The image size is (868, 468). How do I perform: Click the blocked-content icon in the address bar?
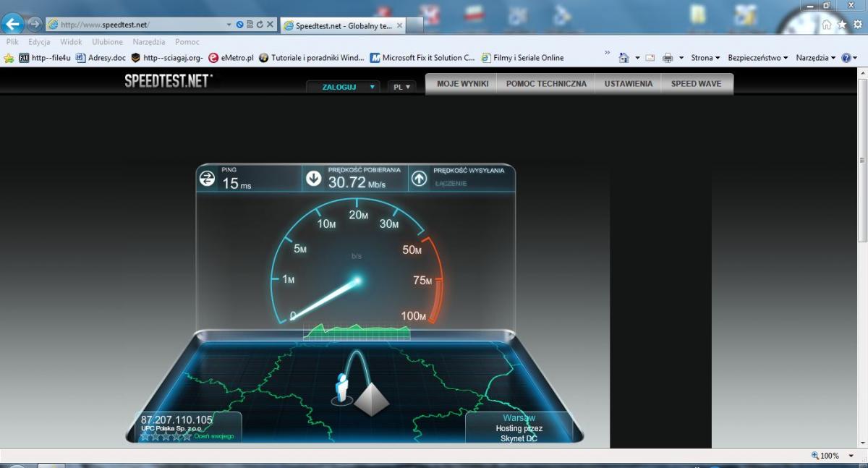click(239, 25)
